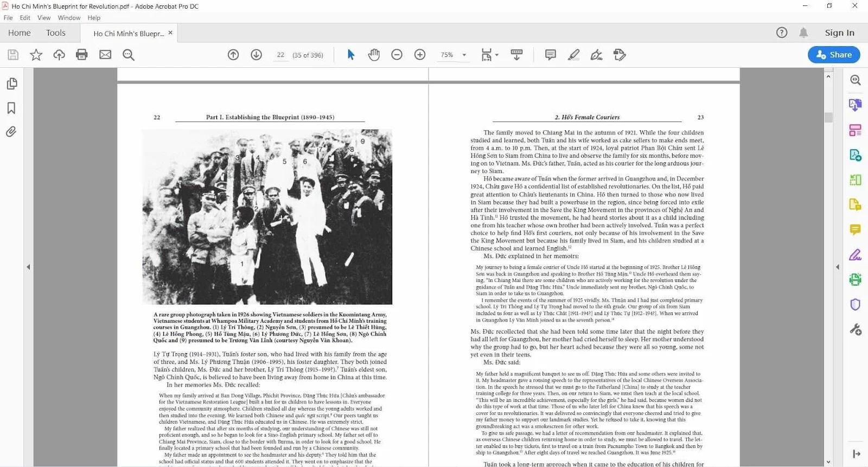Zoom in with plus button
The height and width of the screenshot is (467, 868).
pyautogui.click(x=420, y=55)
